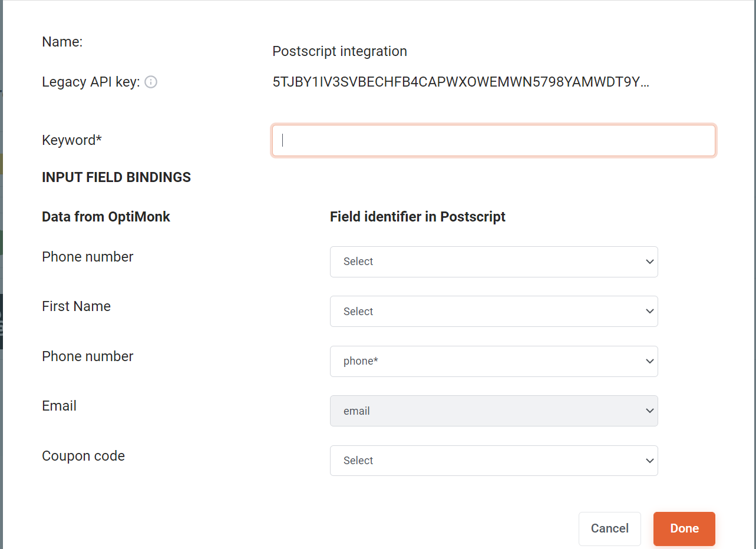Click the info icon beside Legacy API key
The width and height of the screenshot is (756, 549).
click(x=151, y=82)
